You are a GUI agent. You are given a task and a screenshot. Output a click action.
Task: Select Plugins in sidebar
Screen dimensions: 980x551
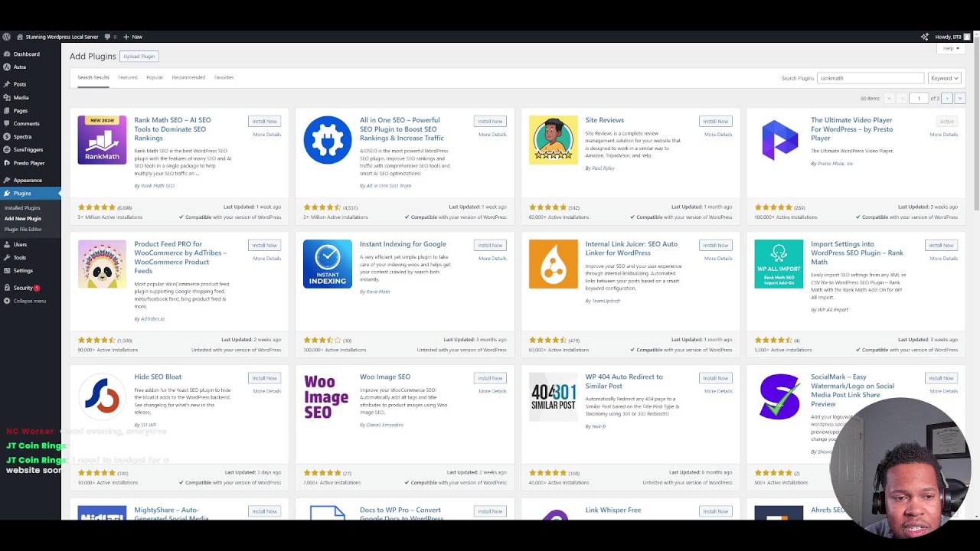(x=31, y=194)
